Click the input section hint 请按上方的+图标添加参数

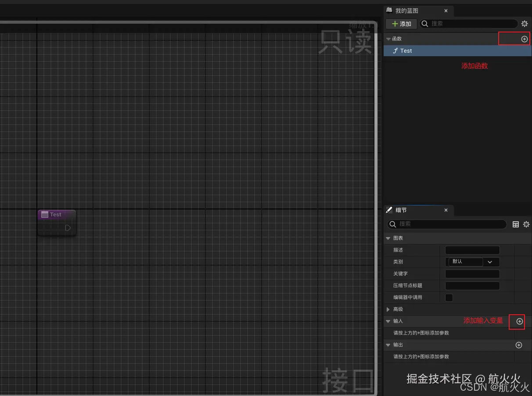(x=421, y=333)
